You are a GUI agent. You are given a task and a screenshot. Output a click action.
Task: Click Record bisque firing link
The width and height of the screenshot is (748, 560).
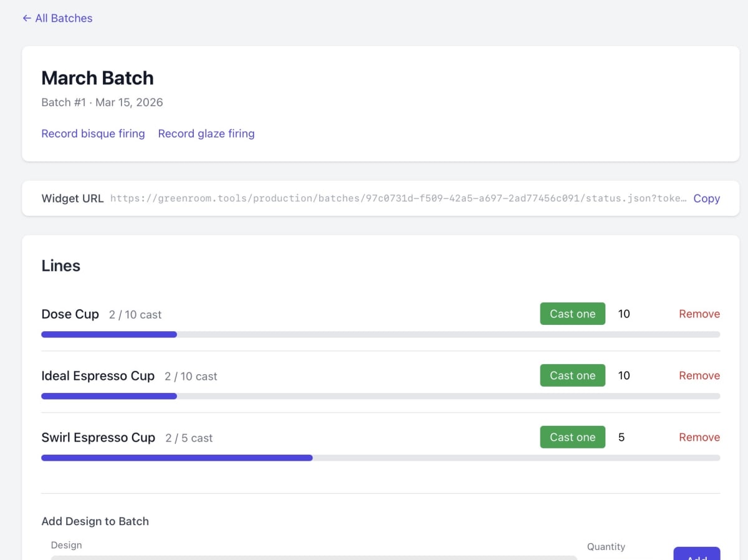(x=93, y=133)
